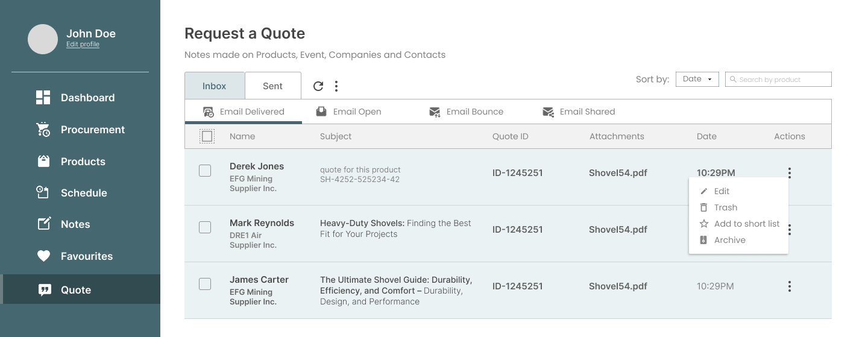This screenshot has height=337, width=868.
Task: Choose Add to short list menu option
Action: (x=746, y=224)
